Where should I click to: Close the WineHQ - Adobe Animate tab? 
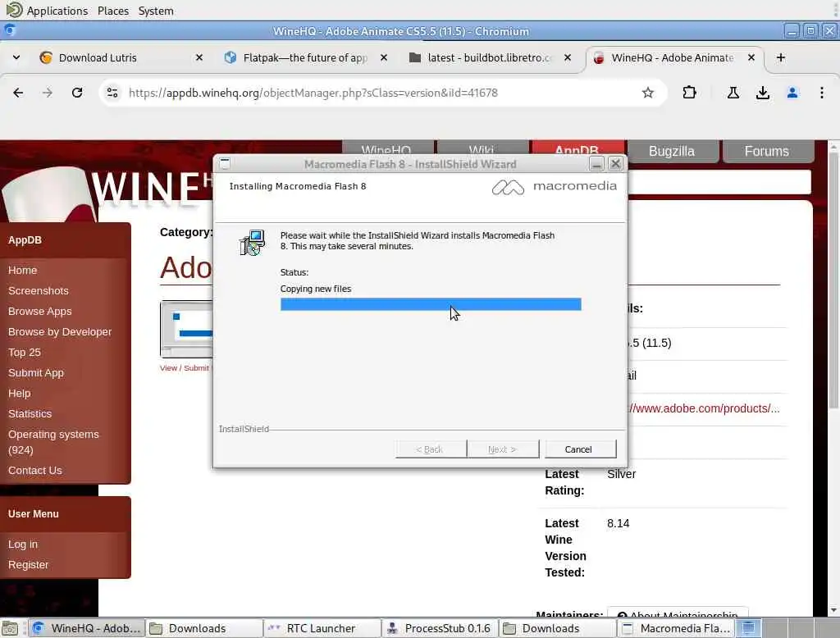(x=751, y=57)
